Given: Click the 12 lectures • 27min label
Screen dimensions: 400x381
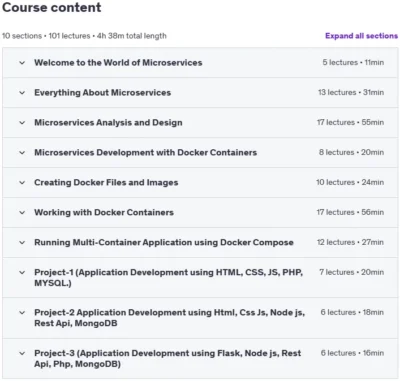Looking at the screenshot, I should click(350, 242).
